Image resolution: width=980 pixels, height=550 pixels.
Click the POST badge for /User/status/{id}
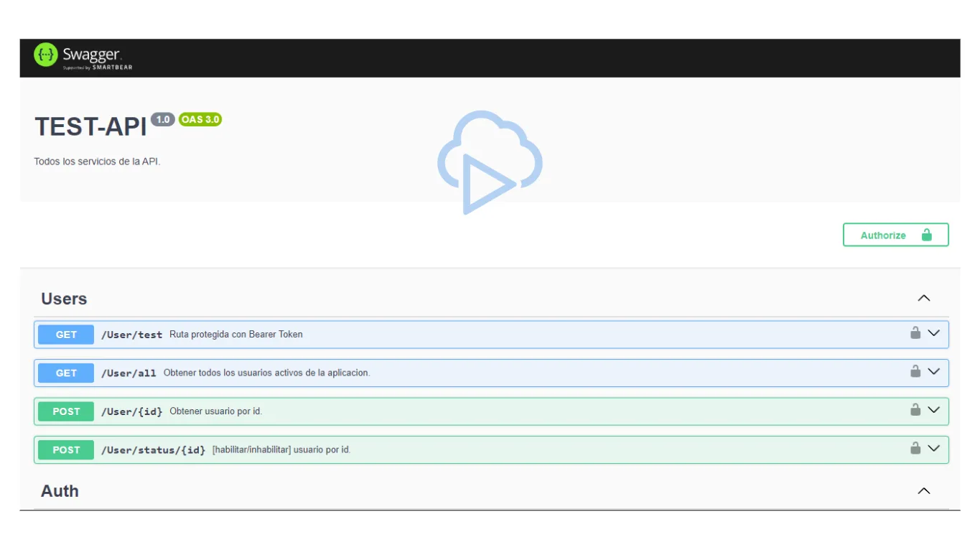pos(66,450)
